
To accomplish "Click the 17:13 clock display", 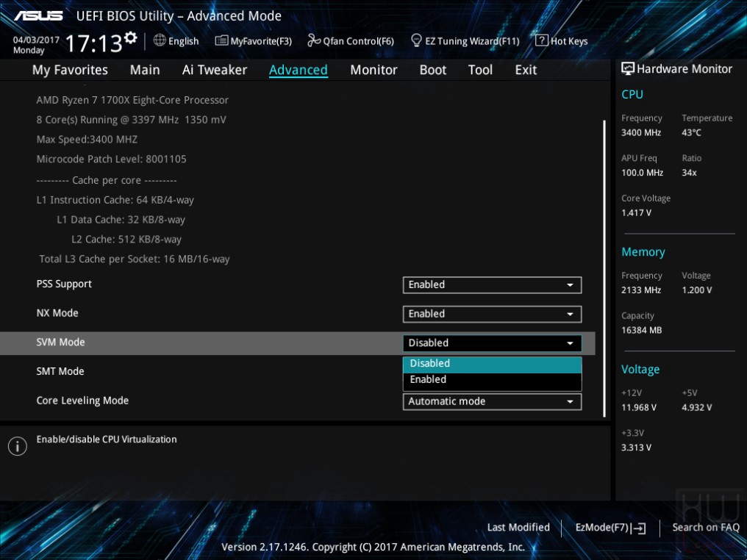I will click(x=94, y=44).
